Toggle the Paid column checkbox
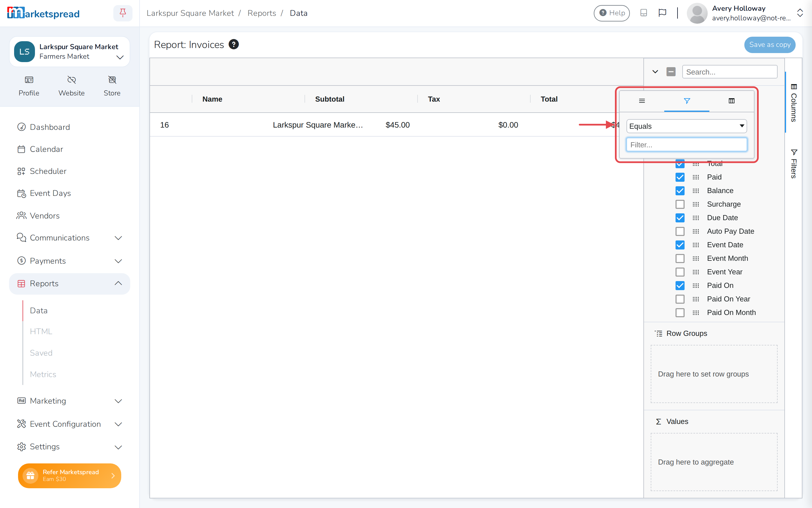The width and height of the screenshot is (812, 508). tap(680, 177)
